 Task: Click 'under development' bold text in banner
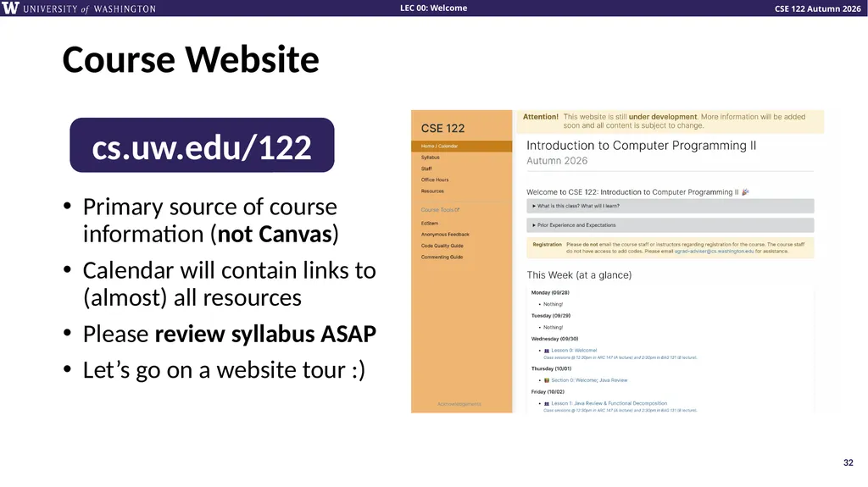(x=663, y=117)
